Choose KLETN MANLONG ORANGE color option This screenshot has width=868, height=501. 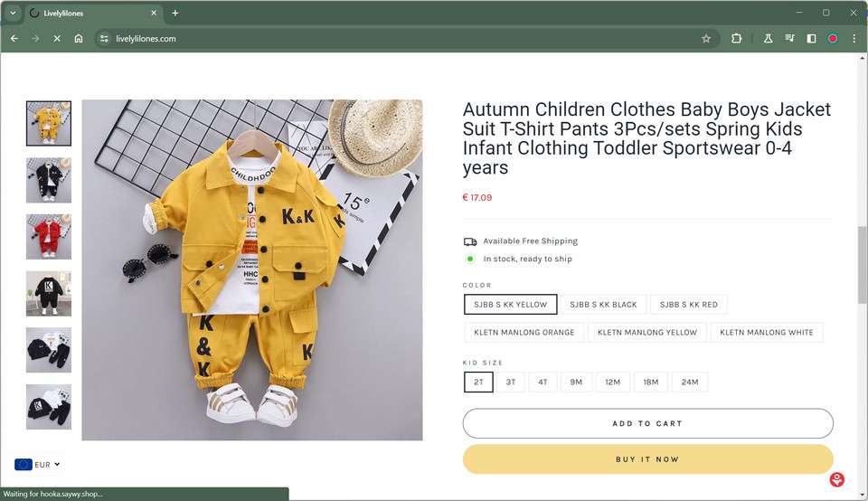[524, 333]
